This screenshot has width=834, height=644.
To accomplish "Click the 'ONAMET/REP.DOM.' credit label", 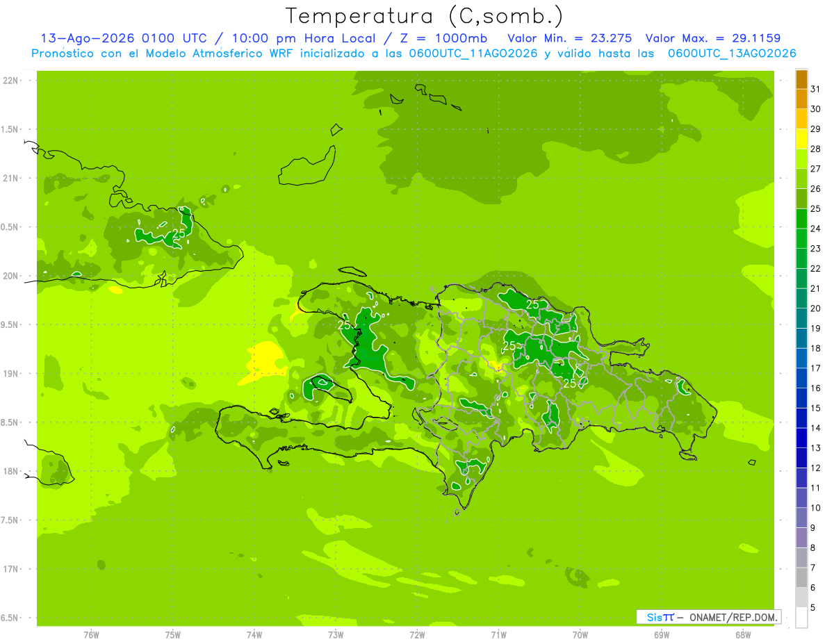I will 734,617.
